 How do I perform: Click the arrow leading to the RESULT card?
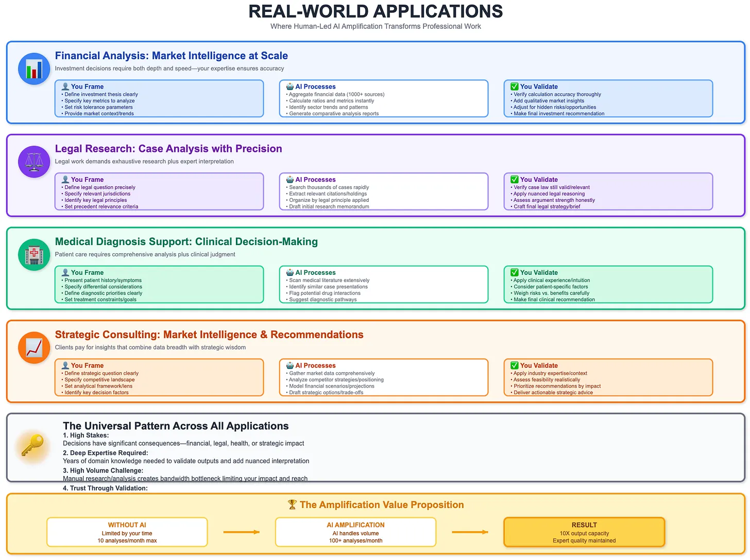(470, 532)
